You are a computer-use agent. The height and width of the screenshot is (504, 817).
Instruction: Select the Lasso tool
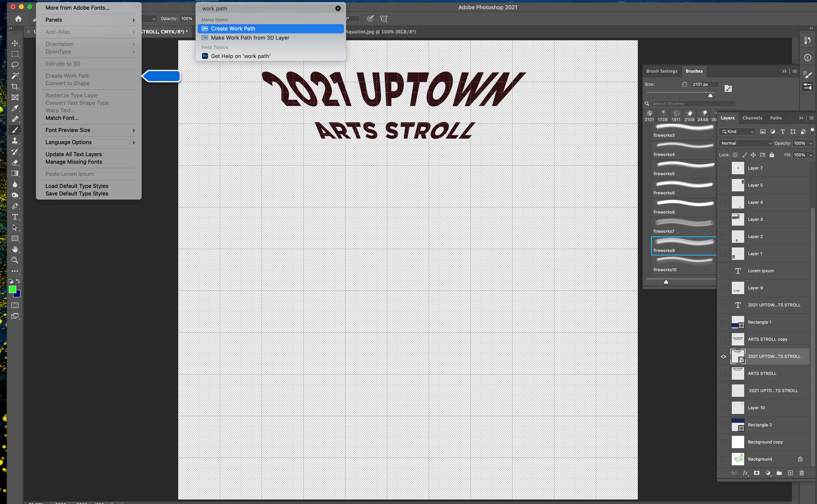coord(15,65)
